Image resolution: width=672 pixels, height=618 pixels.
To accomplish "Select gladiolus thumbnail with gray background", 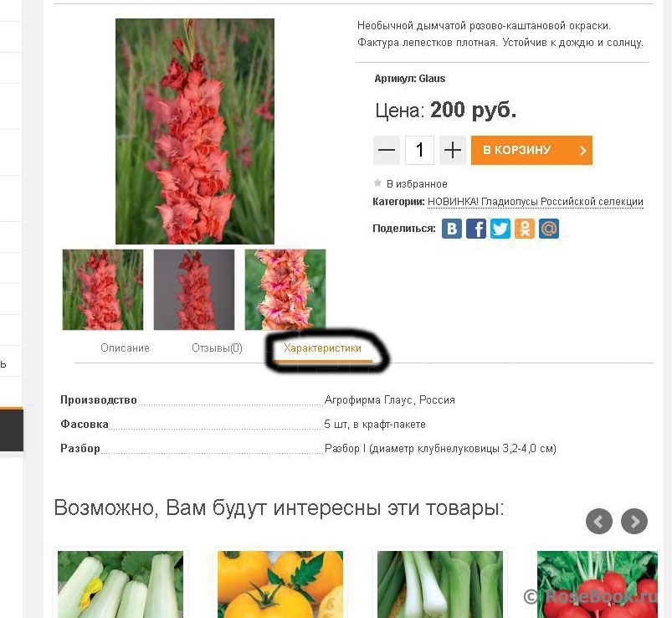I will 194,290.
